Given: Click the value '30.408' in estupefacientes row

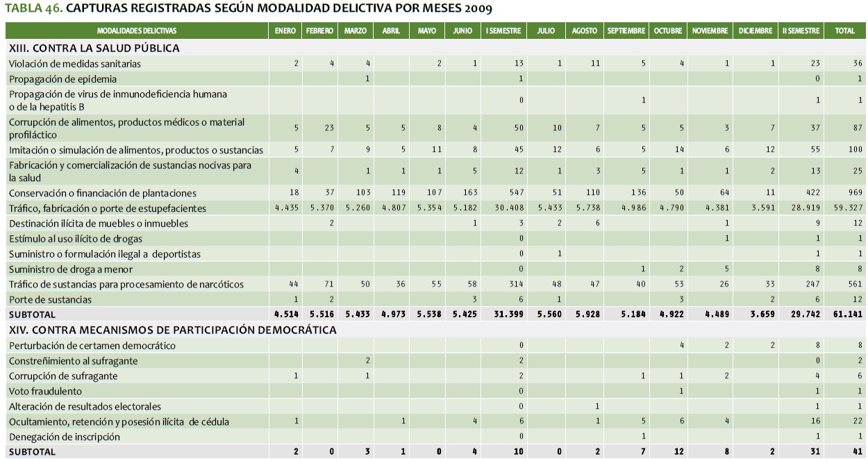Looking at the screenshot, I should pyautogui.click(x=508, y=208).
